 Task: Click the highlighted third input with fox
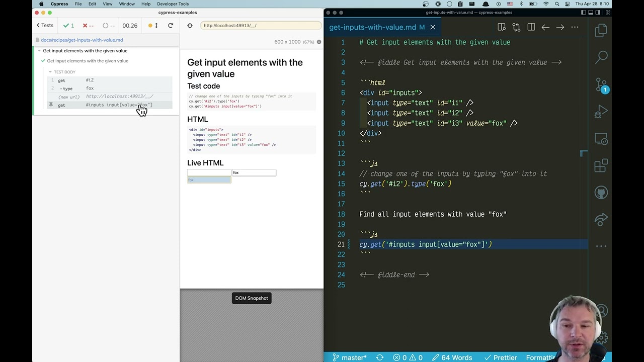point(209,180)
